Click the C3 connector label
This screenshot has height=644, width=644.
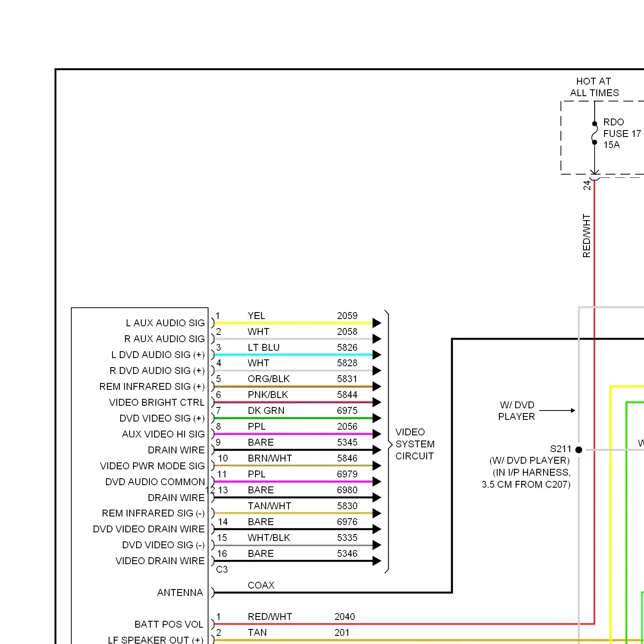pyautogui.click(x=222, y=569)
